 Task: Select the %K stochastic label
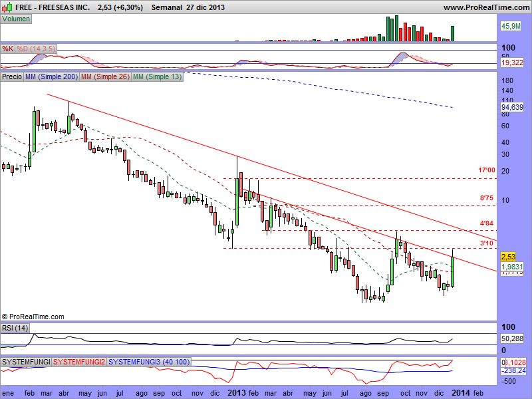click(8, 49)
